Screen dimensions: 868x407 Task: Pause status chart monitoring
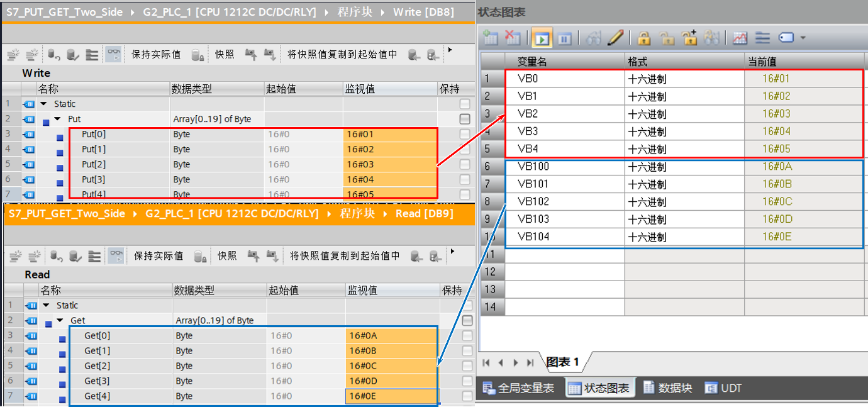(x=564, y=38)
